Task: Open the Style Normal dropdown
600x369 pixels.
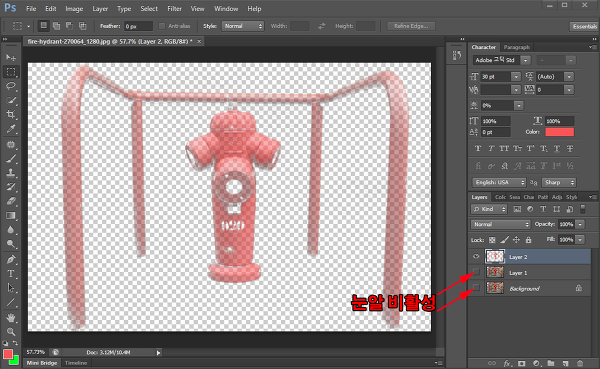Action: [243, 26]
